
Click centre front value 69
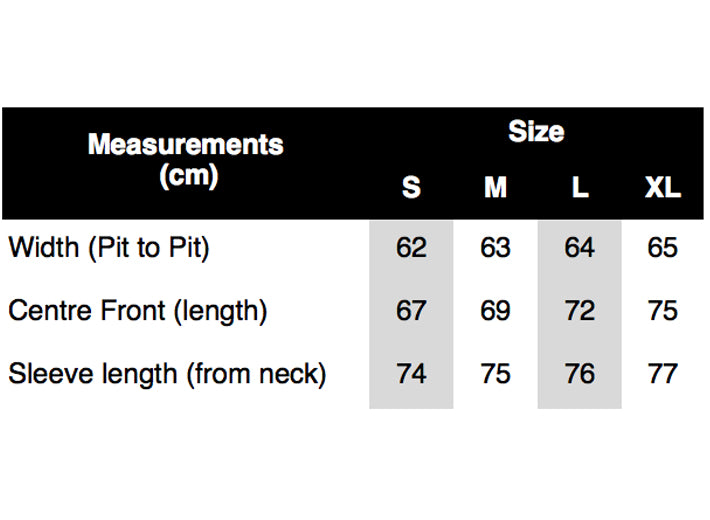click(495, 311)
